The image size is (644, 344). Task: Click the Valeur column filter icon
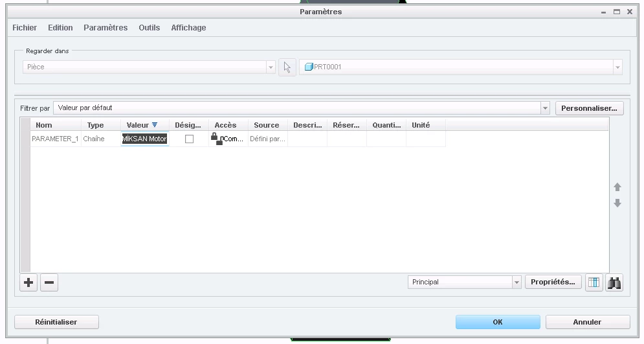pyautogui.click(x=155, y=124)
